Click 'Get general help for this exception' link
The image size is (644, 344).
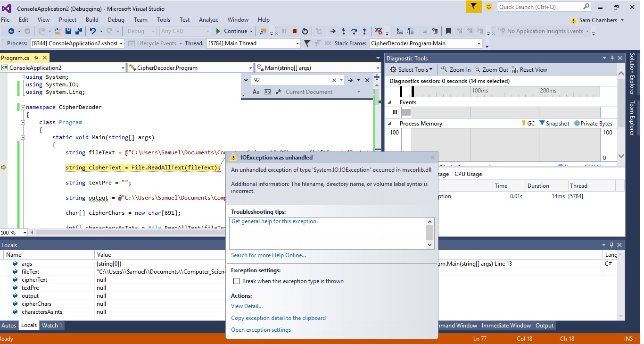coord(274,221)
